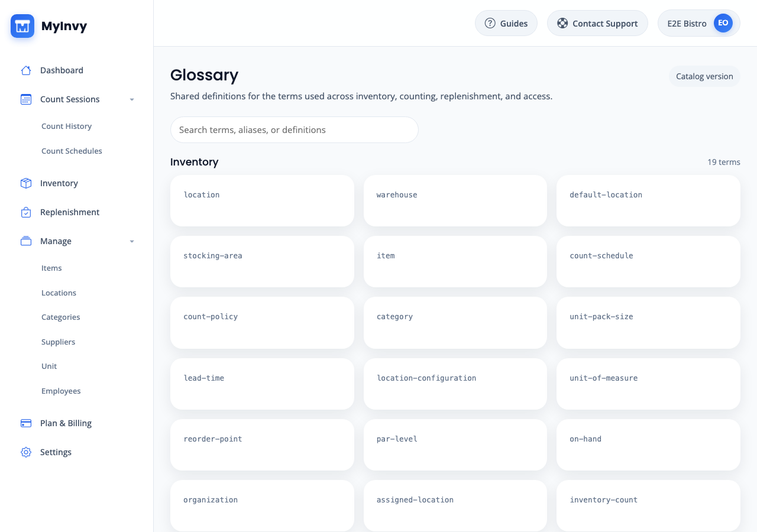Image resolution: width=757 pixels, height=532 pixels.
Task: Open the unit-pack-size term card
Action: point(648,322)
